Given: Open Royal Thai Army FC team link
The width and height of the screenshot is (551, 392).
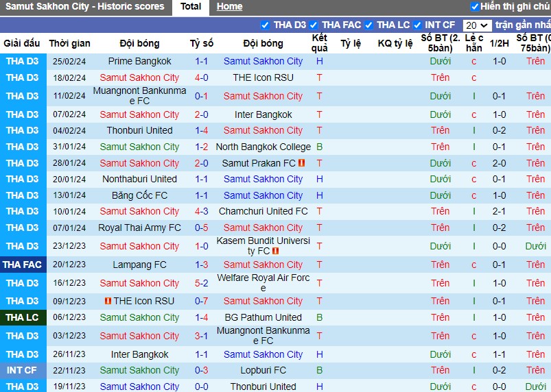Looking at the screenshot, I should tap(139, 228).
